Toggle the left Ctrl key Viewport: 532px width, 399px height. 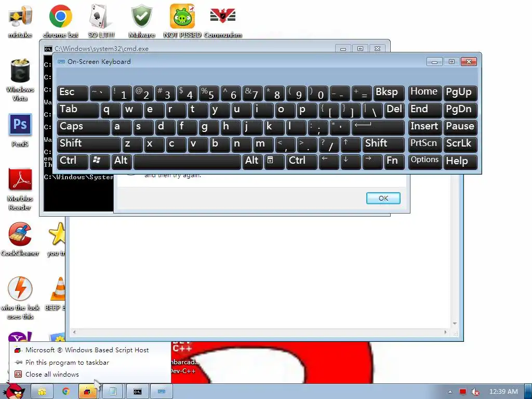pyautogui.click(x=73, y=162)
